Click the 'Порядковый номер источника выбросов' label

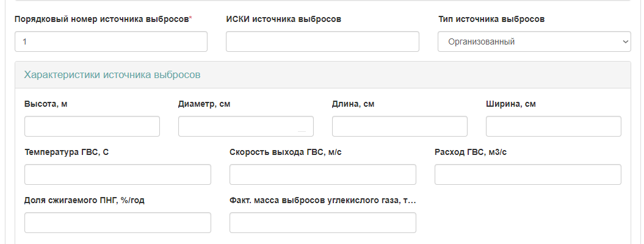(x=101, y=19)
